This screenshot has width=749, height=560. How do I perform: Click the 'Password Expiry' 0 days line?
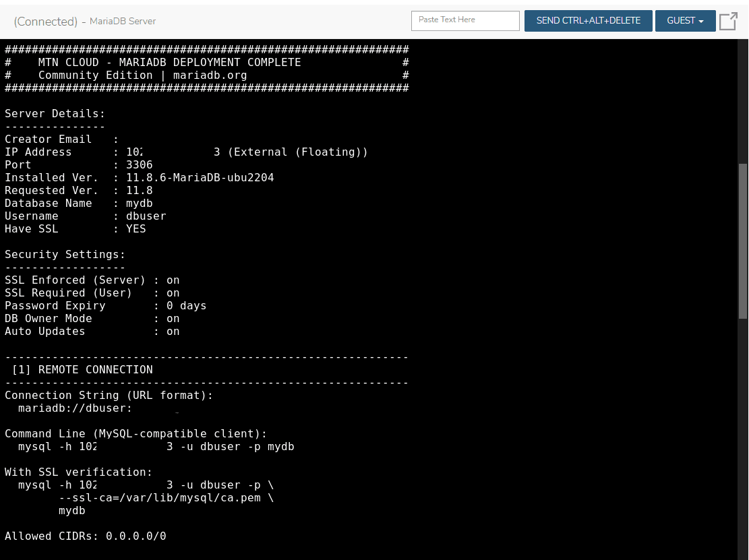(x=106, y=306)
